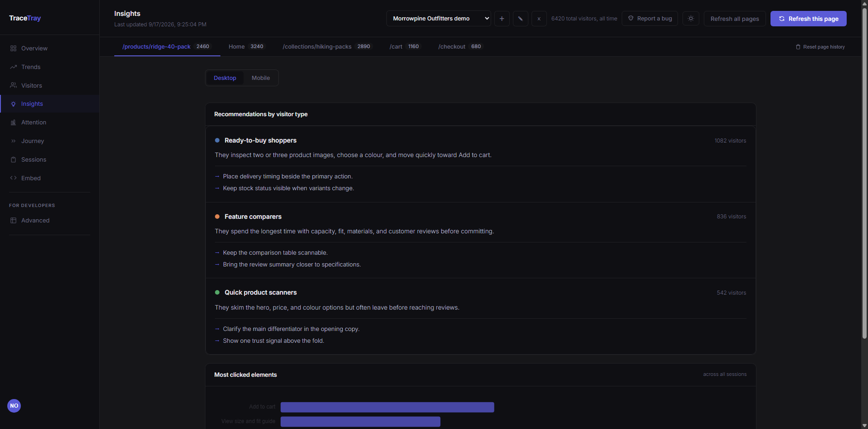Viewport: 868px width, 429px height.
Task: Click the 'across all sessions' label
Action: [725, 375]
